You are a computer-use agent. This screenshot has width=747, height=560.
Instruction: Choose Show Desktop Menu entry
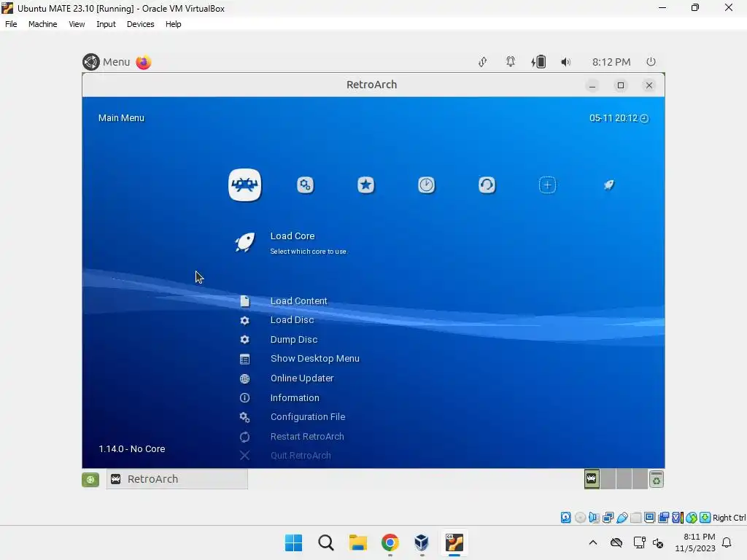[315, 359]
